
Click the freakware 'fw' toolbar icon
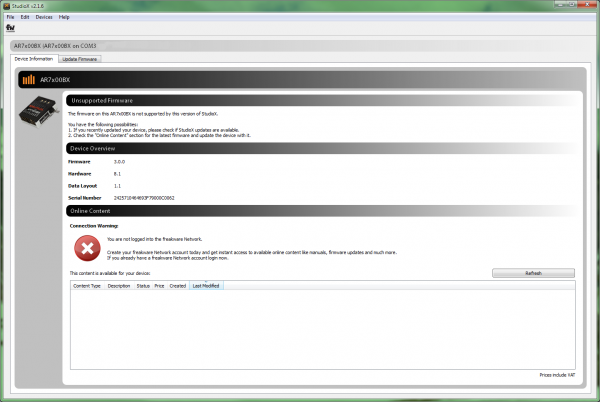pos(10,28)
